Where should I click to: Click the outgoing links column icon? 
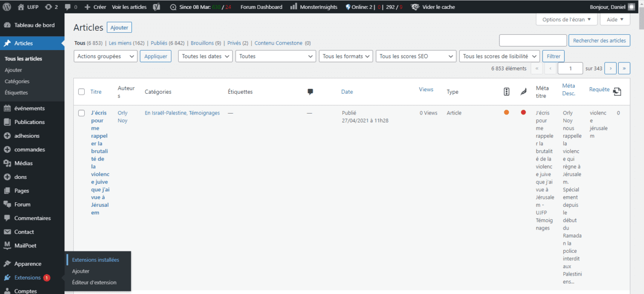(617, 92)
